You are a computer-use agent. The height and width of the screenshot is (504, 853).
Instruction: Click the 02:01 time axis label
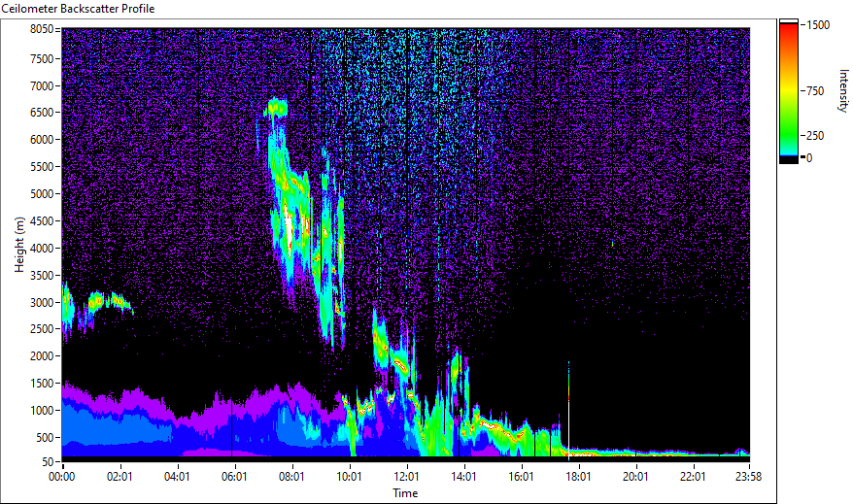click(119, 477)
